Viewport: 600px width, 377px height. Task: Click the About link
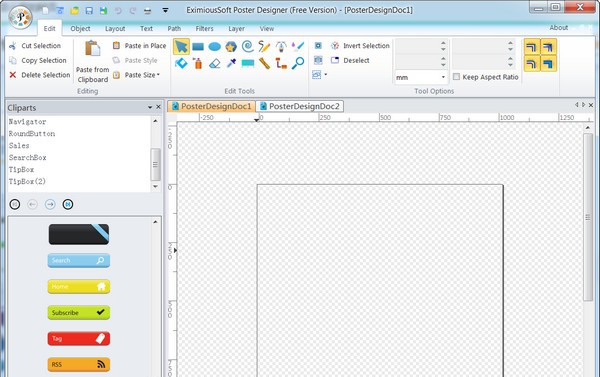[x=558, y=28]
